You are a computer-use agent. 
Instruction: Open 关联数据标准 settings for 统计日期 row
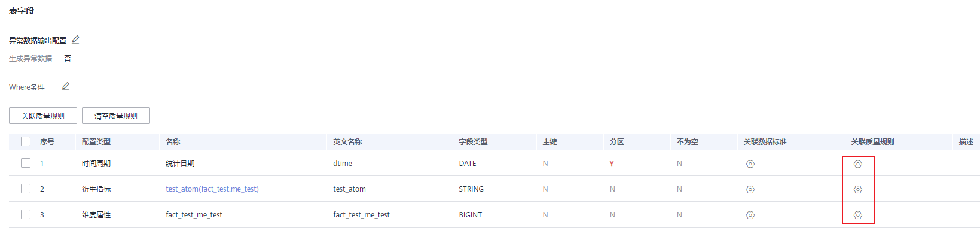[x=750, y=164]
